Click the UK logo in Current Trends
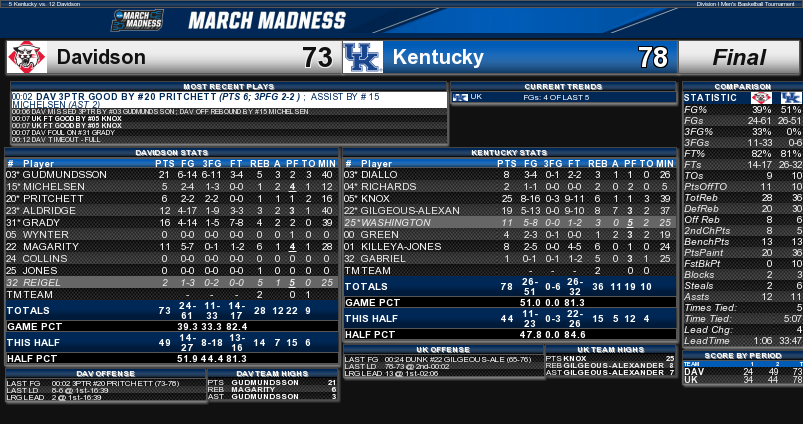 coord(460,97)
